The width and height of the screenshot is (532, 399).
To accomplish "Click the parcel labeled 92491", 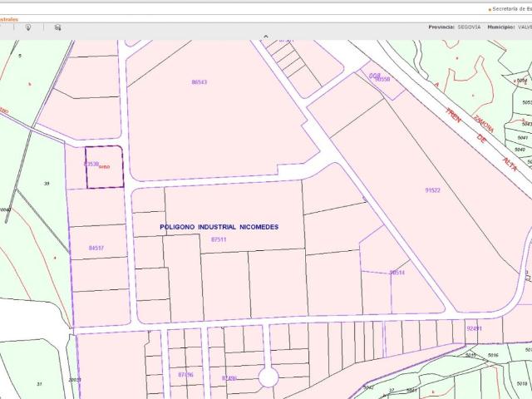I will pyautogui.click(x=474, y=328).
